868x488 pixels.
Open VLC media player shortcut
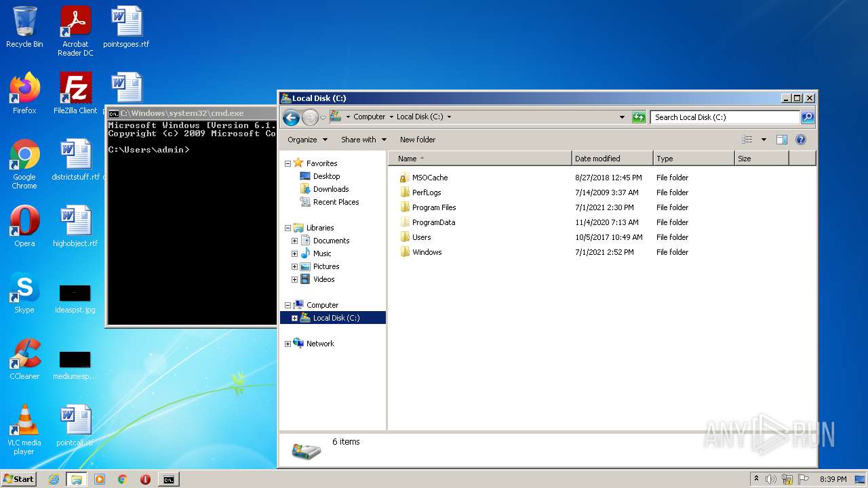24,430
